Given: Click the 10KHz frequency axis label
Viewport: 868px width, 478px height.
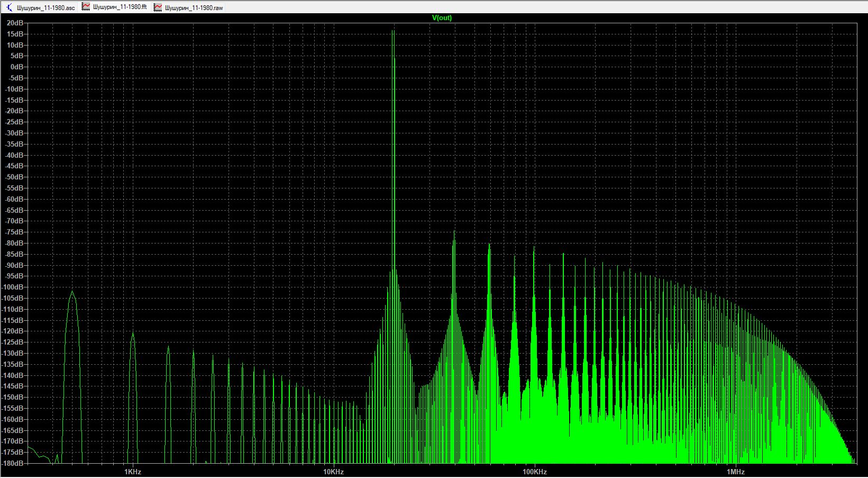Looking at the screenshot, I should coord(333,472).
